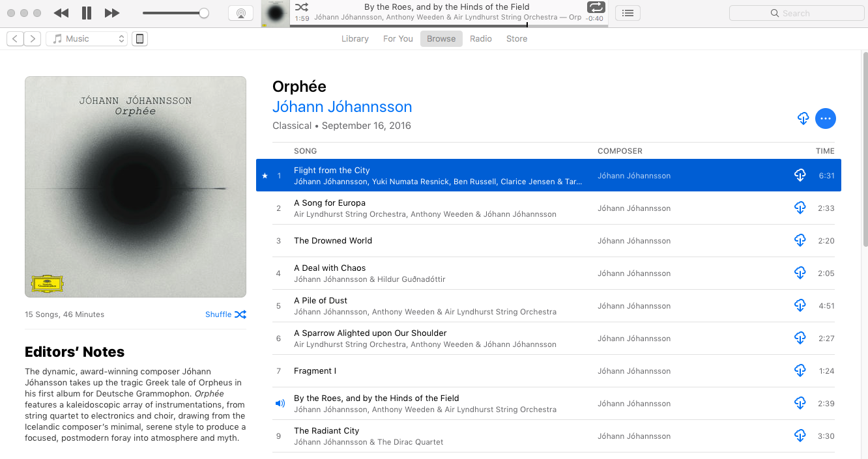Click the SONG column header
Viewport: 868px width, 459px height.
[305, 151]
